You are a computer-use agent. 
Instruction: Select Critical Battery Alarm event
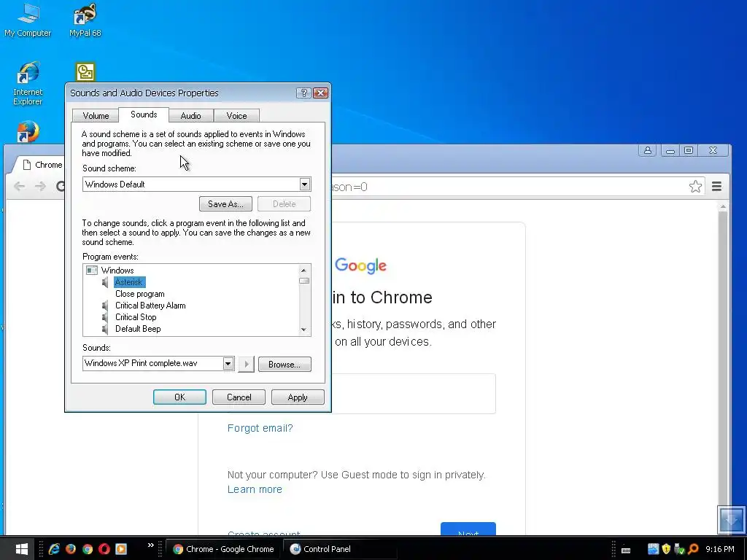tap(150, 306)
